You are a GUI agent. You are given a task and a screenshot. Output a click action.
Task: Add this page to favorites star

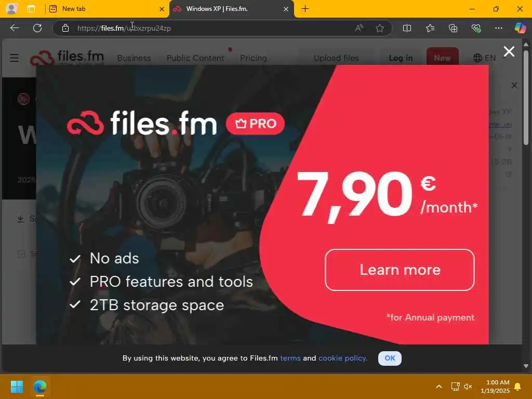(x=380, y=28)
